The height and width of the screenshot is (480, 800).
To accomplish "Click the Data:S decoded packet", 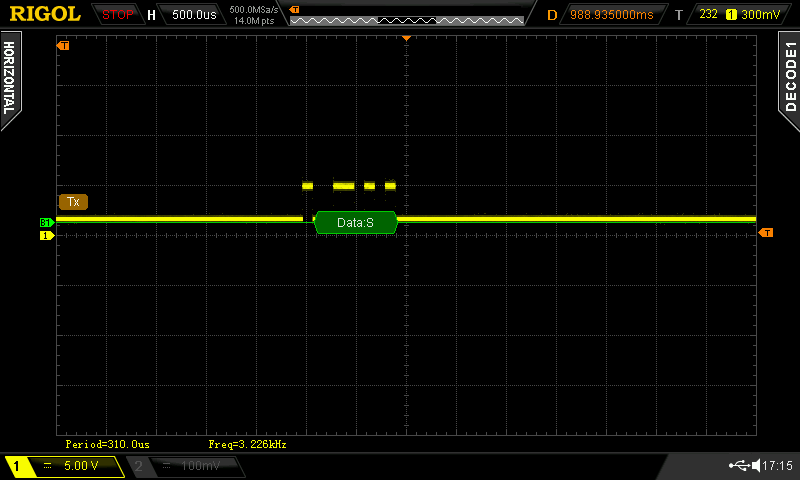I will click(356, 222).
